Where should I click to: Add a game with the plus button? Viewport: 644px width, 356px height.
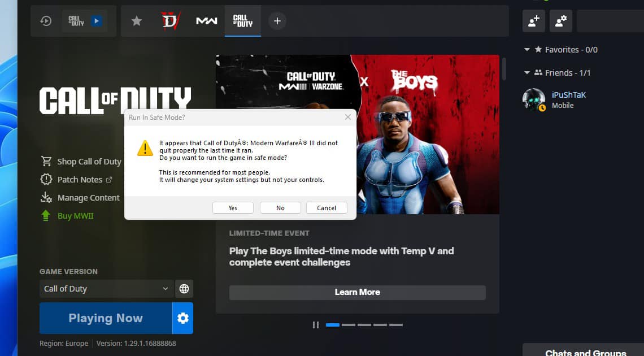[x=277, y=21]
